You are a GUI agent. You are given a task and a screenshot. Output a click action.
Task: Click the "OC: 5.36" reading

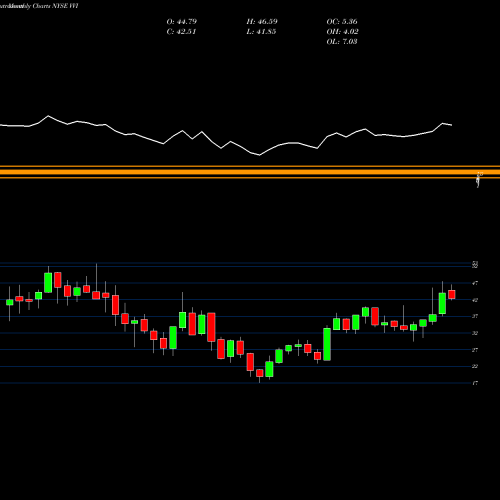coord(342,22)
